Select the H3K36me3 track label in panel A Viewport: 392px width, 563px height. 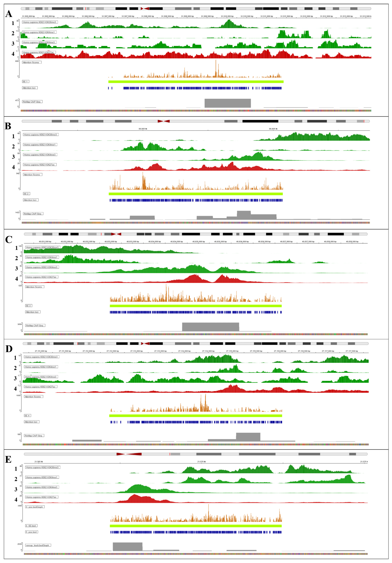click(x=40, y=22)
